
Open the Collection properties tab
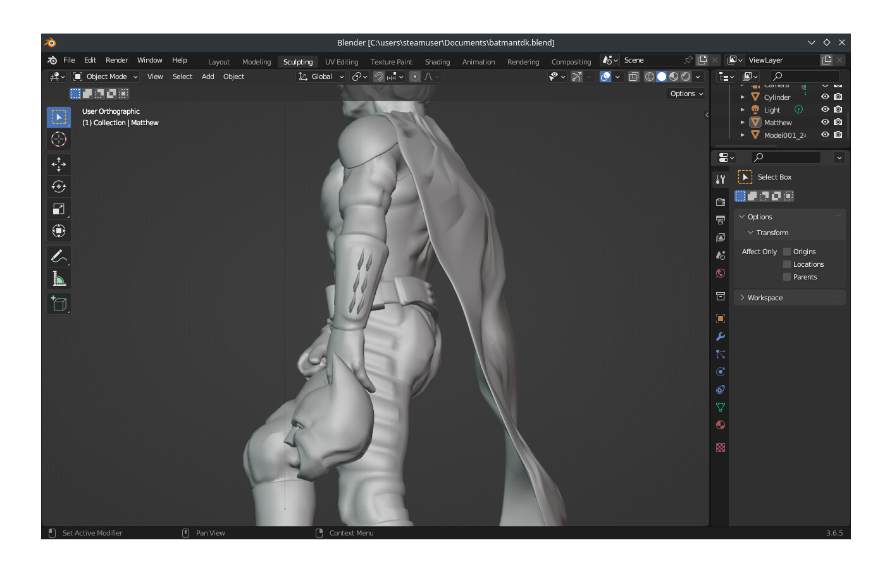721,296
